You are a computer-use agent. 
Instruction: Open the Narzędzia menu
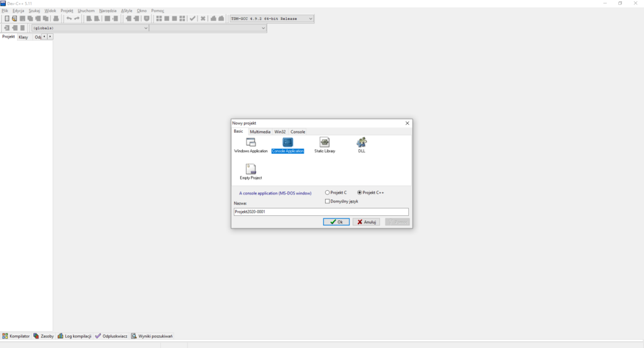[x=108, y=11]
